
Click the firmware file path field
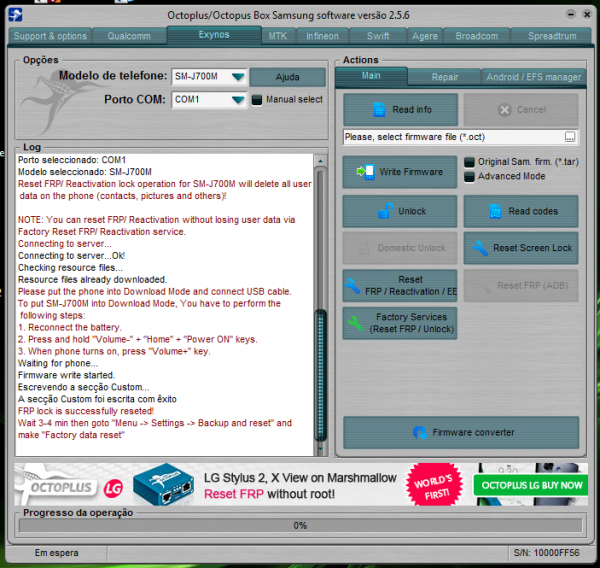coord(454,137)
